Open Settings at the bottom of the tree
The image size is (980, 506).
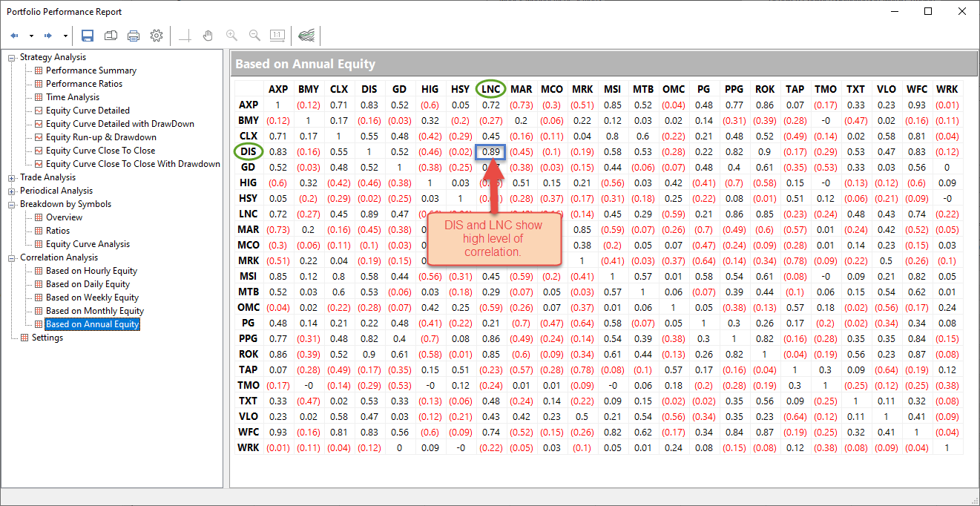coord(47,338)
